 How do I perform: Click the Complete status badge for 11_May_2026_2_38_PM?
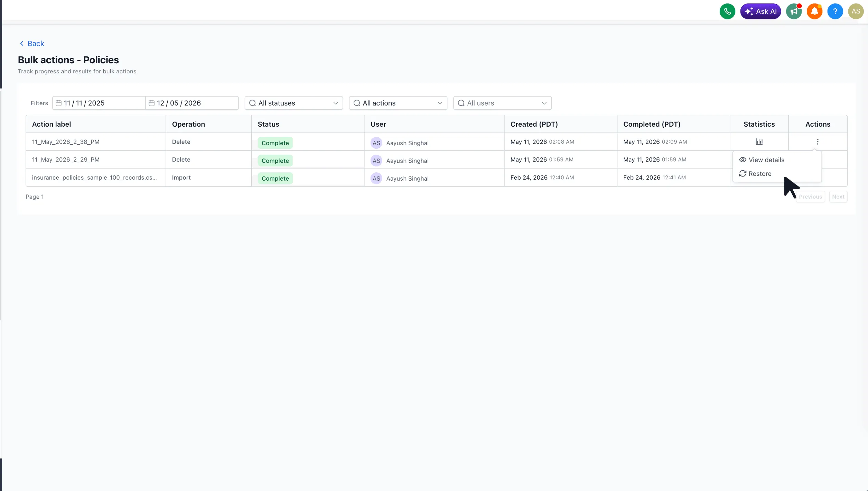(x=275, y=143)
